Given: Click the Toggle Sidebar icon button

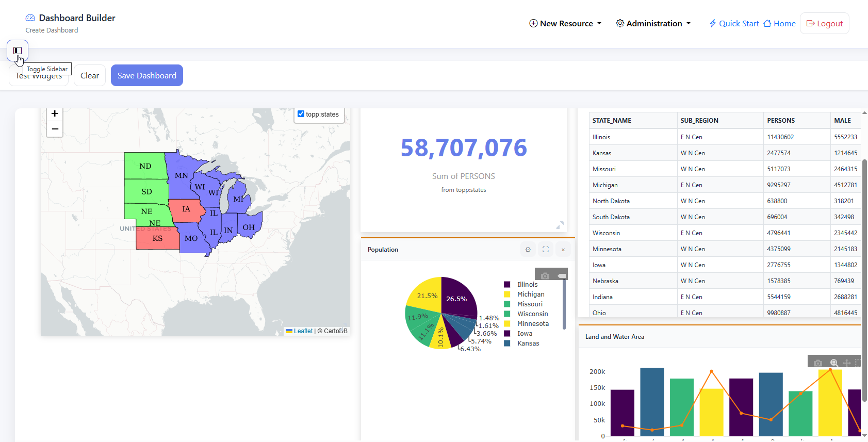Looking at the screenshot, I should (18, 51).
